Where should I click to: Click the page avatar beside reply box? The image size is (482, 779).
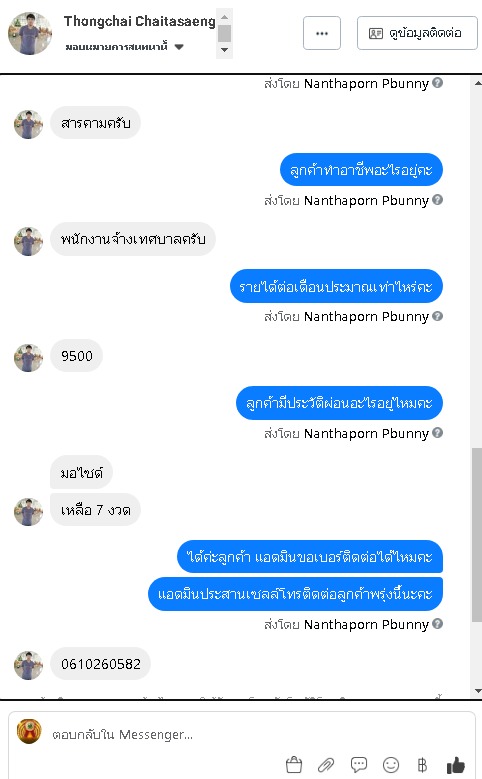tap(29, 731)
